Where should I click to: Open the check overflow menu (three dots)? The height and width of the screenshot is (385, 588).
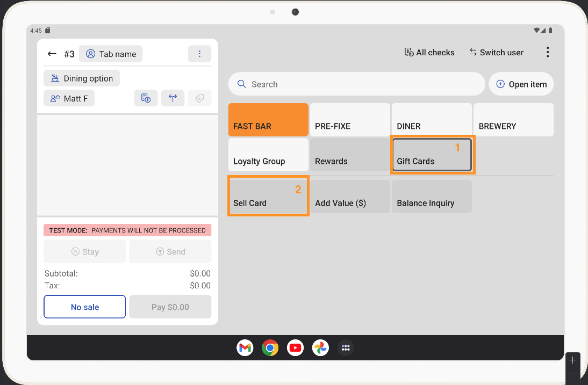pyautogui.click(x=199, y=54)
